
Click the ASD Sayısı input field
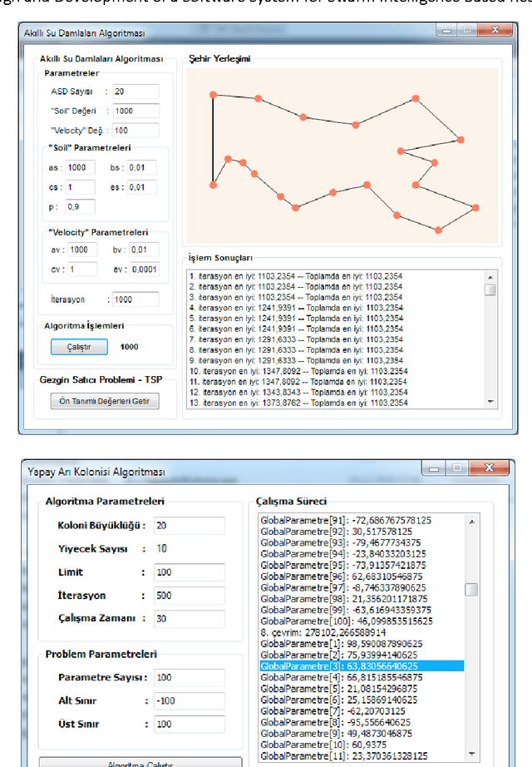[135, 92]
